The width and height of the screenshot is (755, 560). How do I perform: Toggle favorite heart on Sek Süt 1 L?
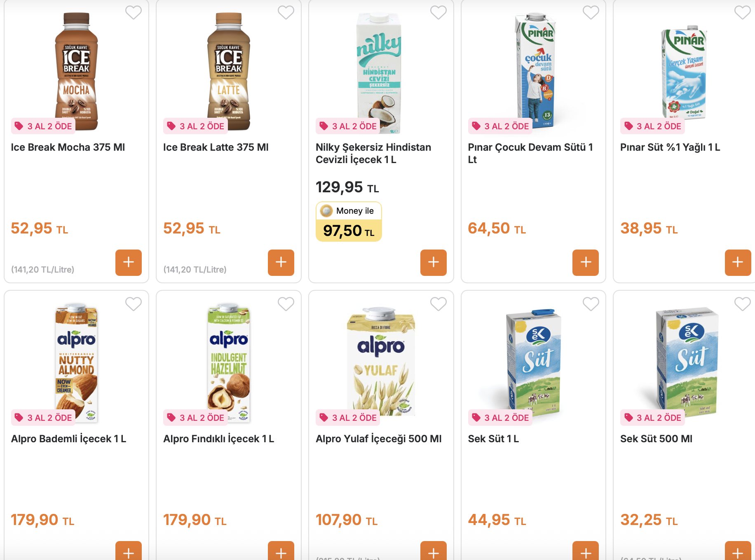coord(591,304)
